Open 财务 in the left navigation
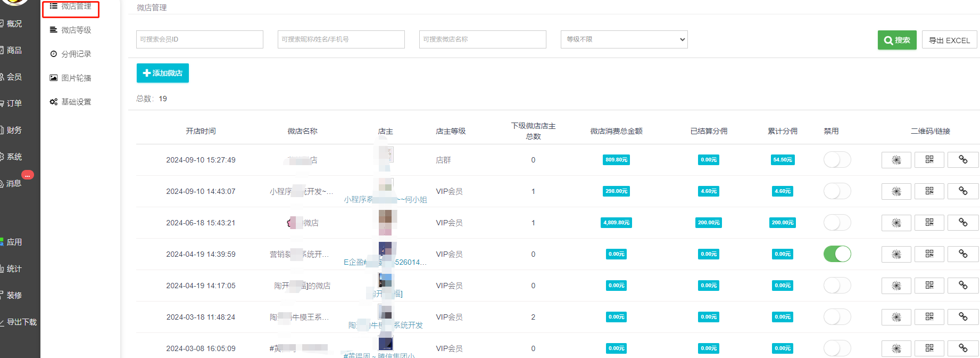This screenshot has height=358, width=980. (x=14, y=130)
